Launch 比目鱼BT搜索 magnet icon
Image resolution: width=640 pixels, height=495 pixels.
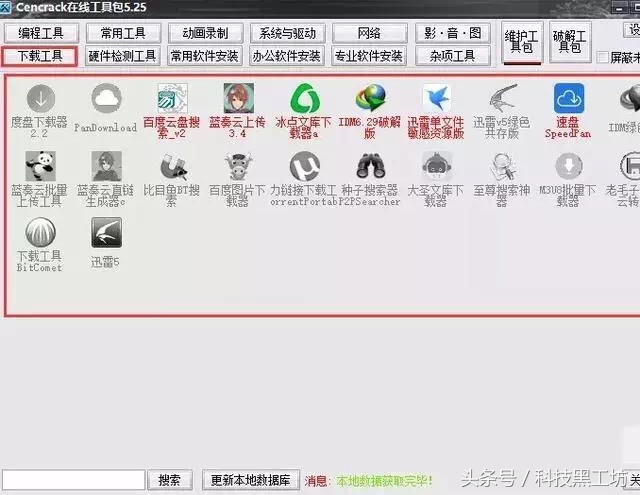[172, 166]
